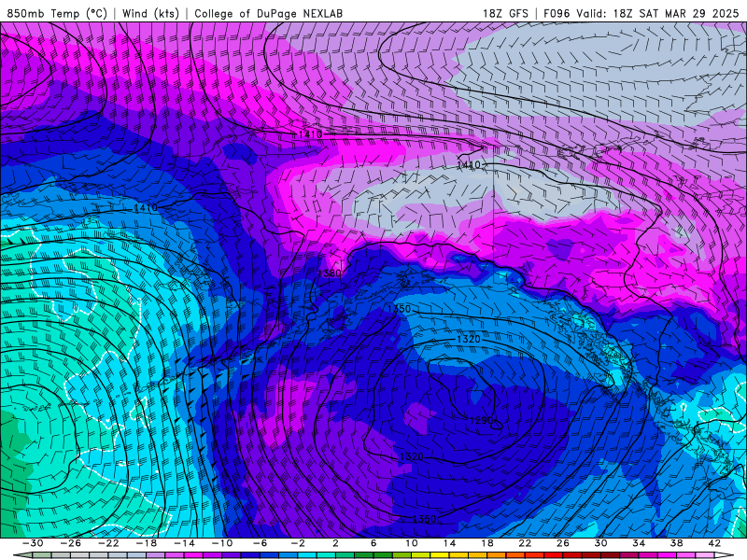Select the 42 legend value

tap(713, 543)
